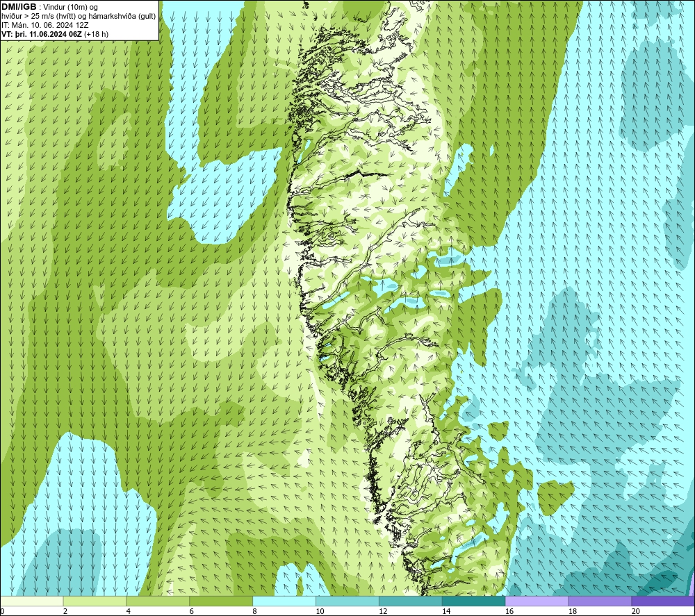Viewport: 695px width, 616px height.
Task: Click the scale label 18
Action: coord(573,611)
